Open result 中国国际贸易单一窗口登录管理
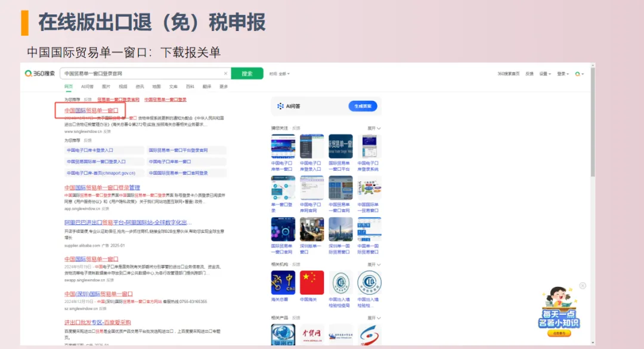Image resolution: width=644 pixels, height=349 pixels. [x=103, y=187]
